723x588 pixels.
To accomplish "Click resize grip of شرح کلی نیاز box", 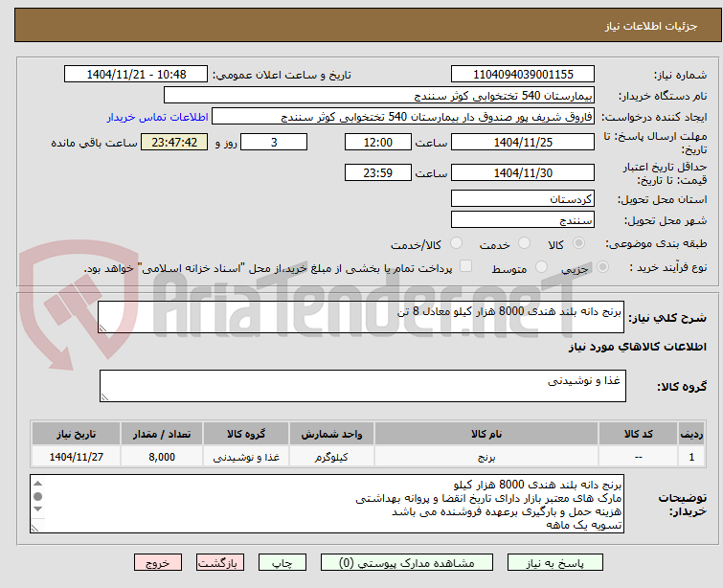I will point(102,328).
